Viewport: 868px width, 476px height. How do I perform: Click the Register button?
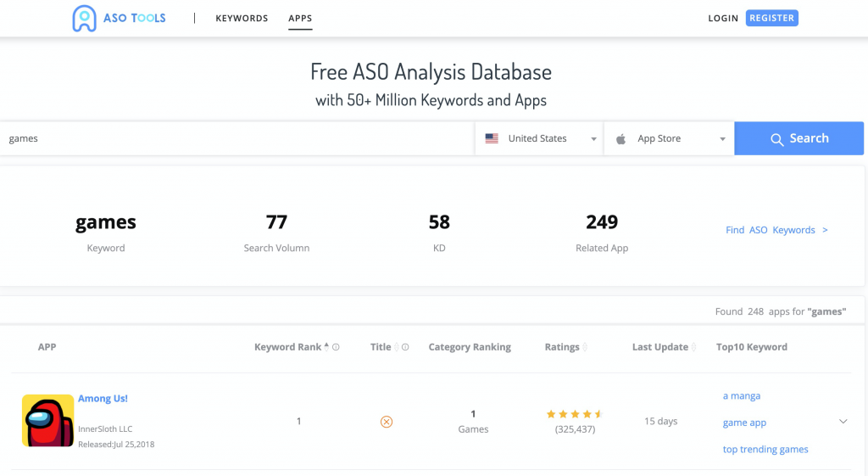click(x=771, y=18)
